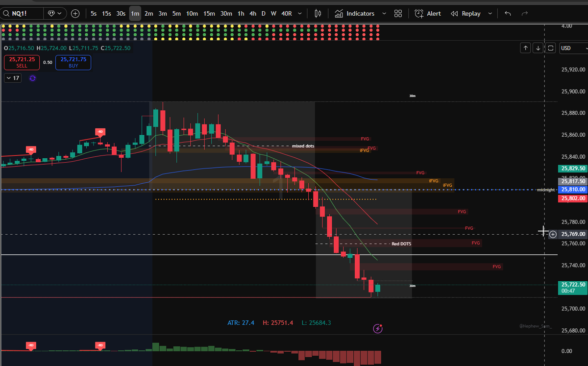
Task: Expand the indicators favorites dropdown arrow
Action: pyautogui.click(x=384, y=14)
